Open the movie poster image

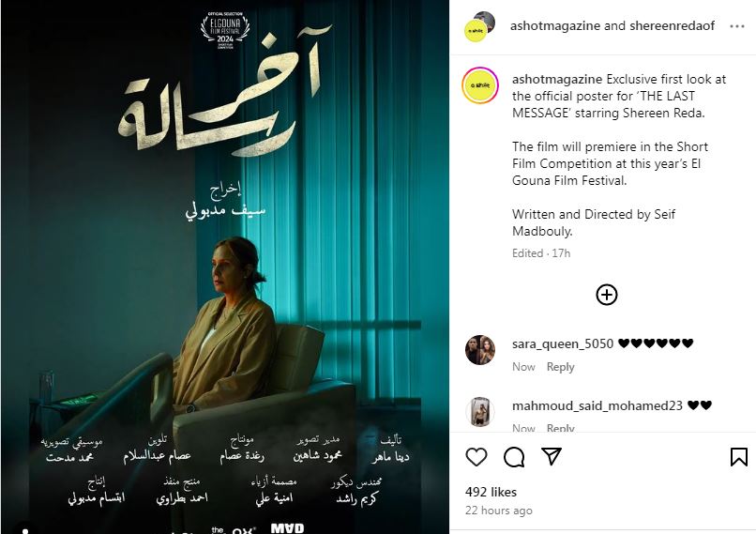(225, 267)
